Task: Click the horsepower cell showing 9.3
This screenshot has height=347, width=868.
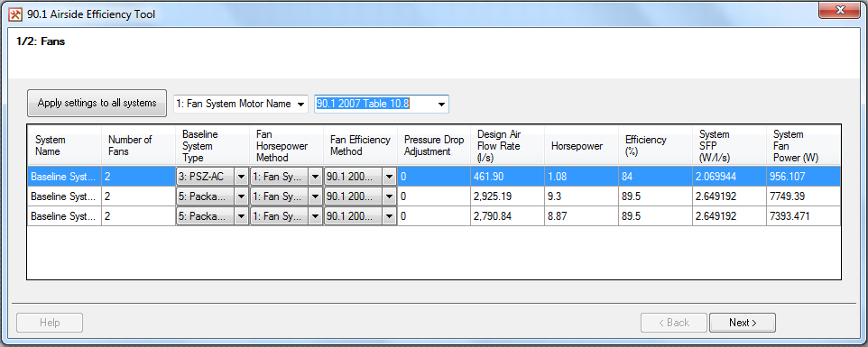Action: click(x=581, y=196)
